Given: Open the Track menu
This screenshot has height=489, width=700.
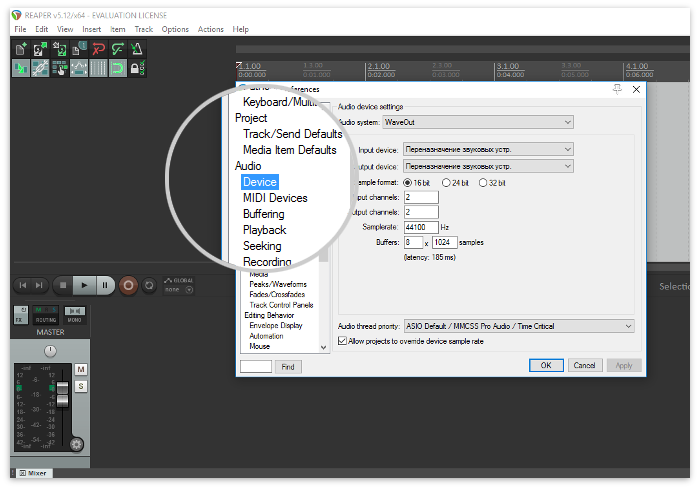Looking at the screenshot, I should [x=144, y=29].
